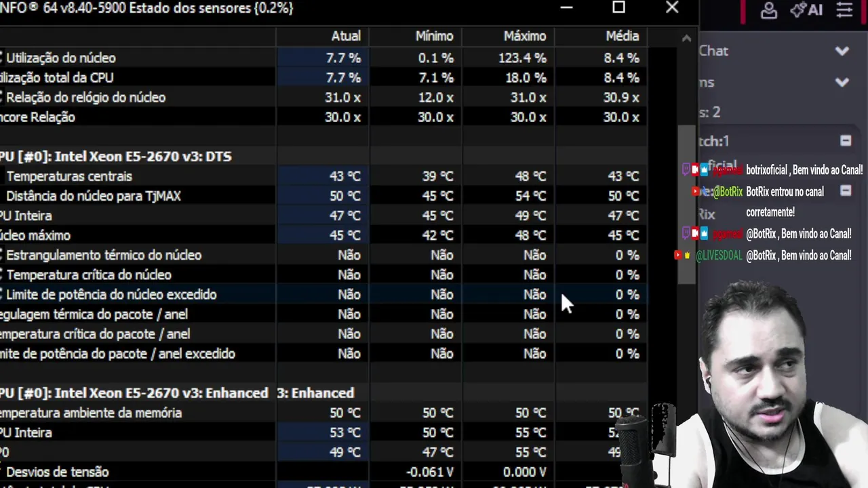Screen dimensions: 868x488
Task: Click the -0.061 V voltage offset minimum value
Action: click(429, 472)
